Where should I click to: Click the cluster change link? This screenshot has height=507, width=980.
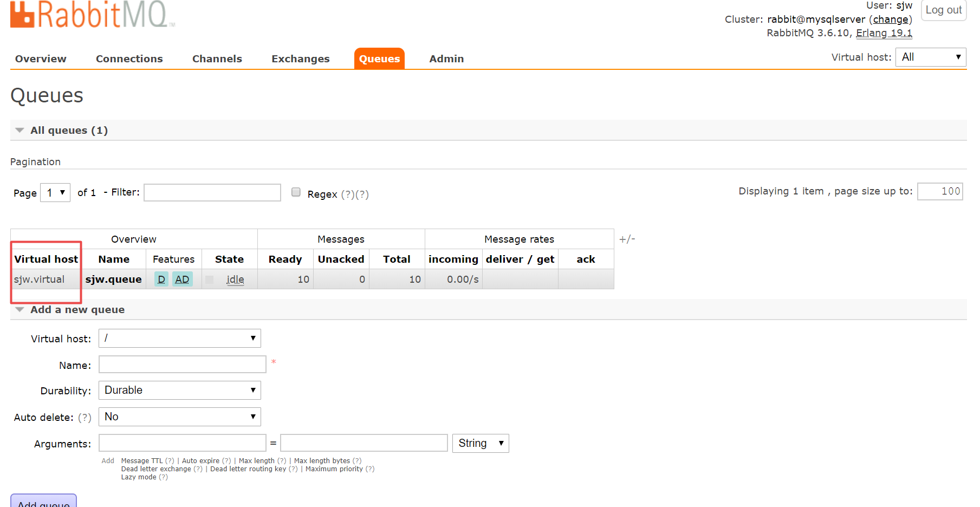point(891,19)
